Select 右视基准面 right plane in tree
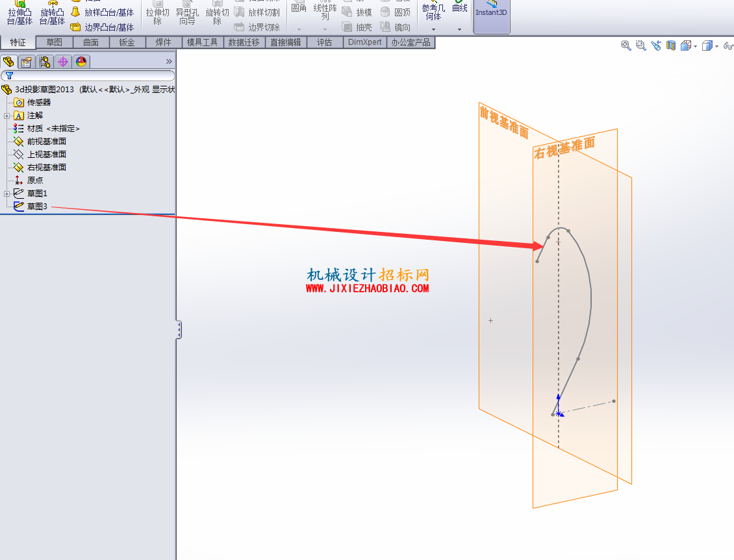 pos(40,167)
